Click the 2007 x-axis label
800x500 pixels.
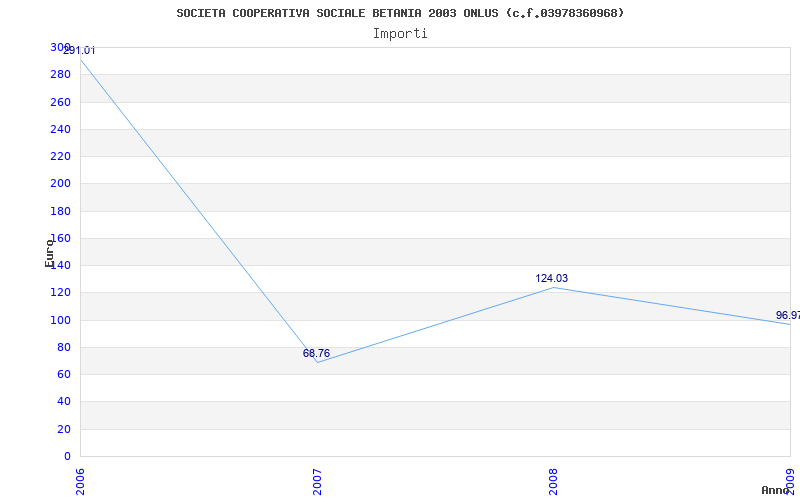point(317,483)
